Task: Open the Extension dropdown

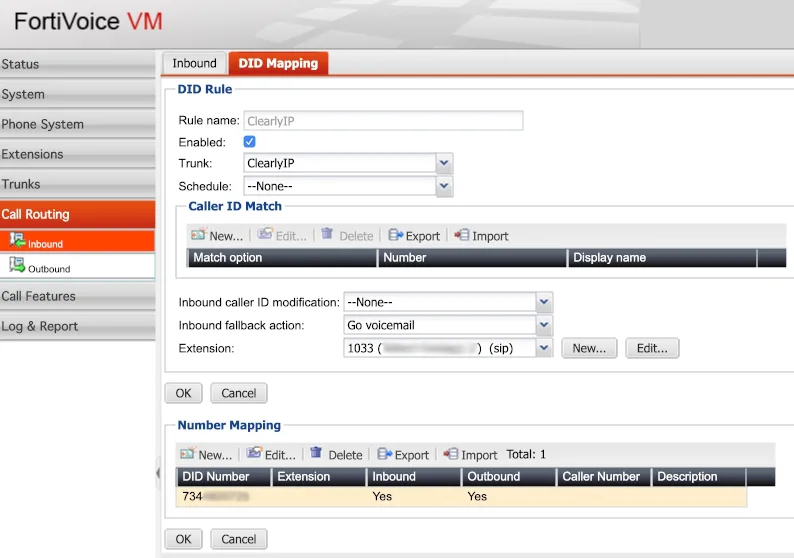Action: [544, 348]
